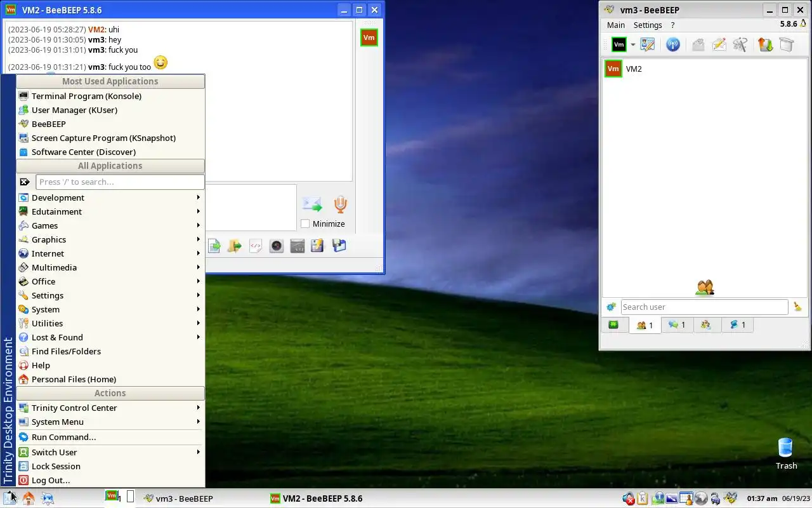This screenshot has height=508, width=812.
Task: Launch BeeBEEP from Most Used Applications
Action: pyautogui.click(x=110, y=124)
